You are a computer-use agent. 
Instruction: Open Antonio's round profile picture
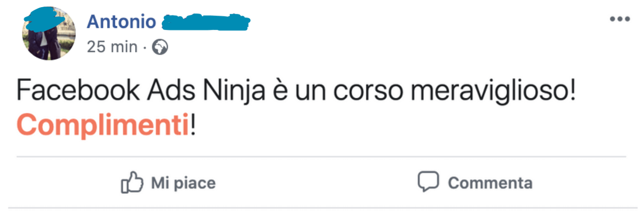click(48, 34)
